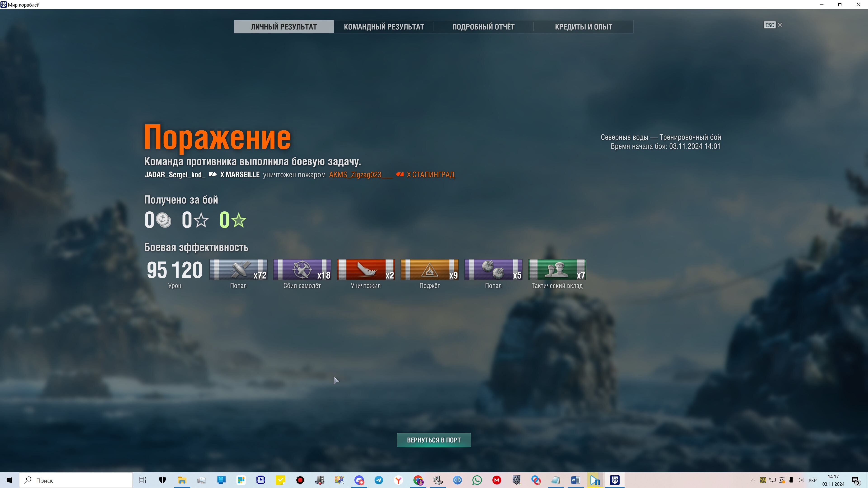Image resolution: width=868 pixels, height=488 pixels.
Task: Click enemy name AKMS_Zigzag023___
Action: [361, 174]
